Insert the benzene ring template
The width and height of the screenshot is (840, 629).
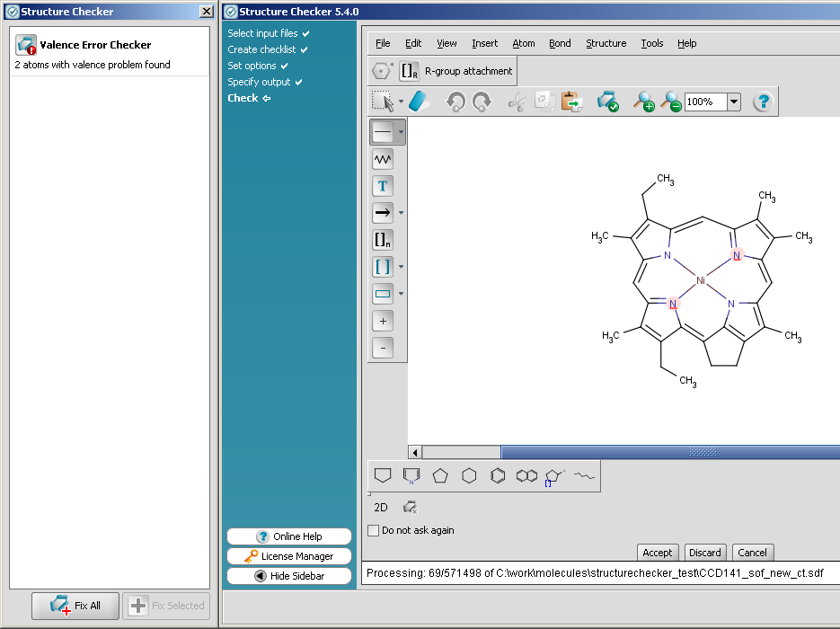pyautogui.click(x=498, y=475)
